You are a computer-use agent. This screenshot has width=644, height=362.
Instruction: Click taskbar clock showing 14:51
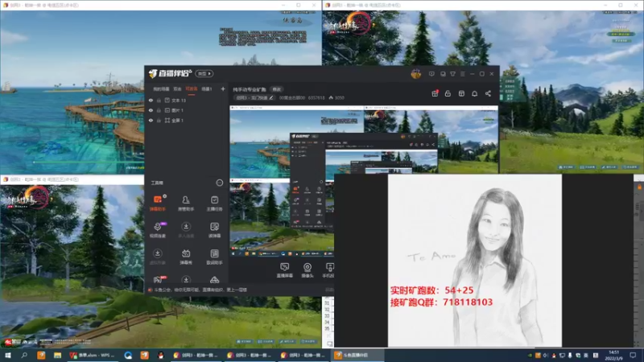click(x=613, y=356)
